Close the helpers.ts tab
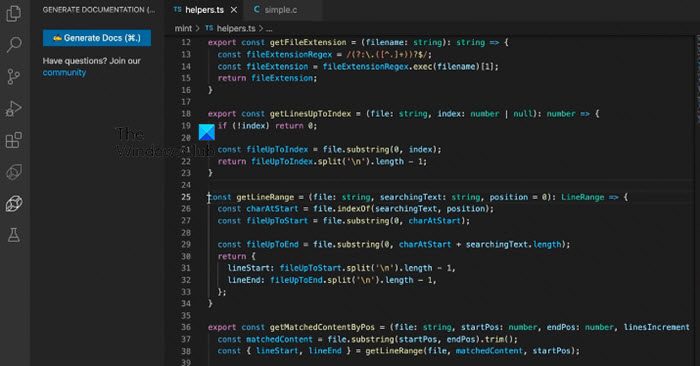 coord(234,10)
